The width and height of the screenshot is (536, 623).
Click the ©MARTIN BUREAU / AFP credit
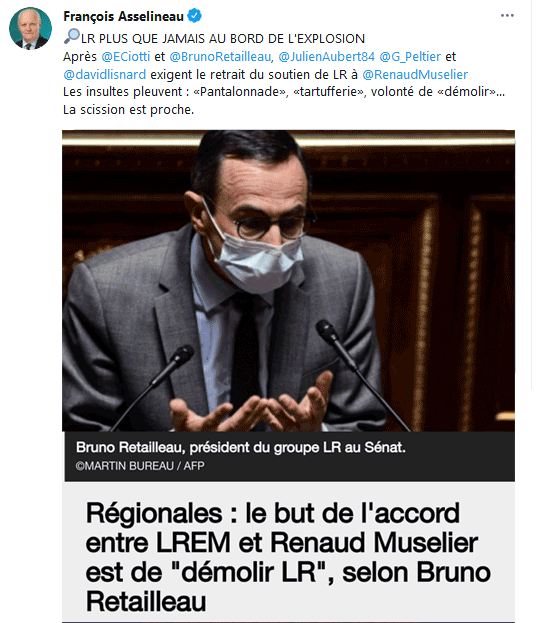(x=140, y=466)
